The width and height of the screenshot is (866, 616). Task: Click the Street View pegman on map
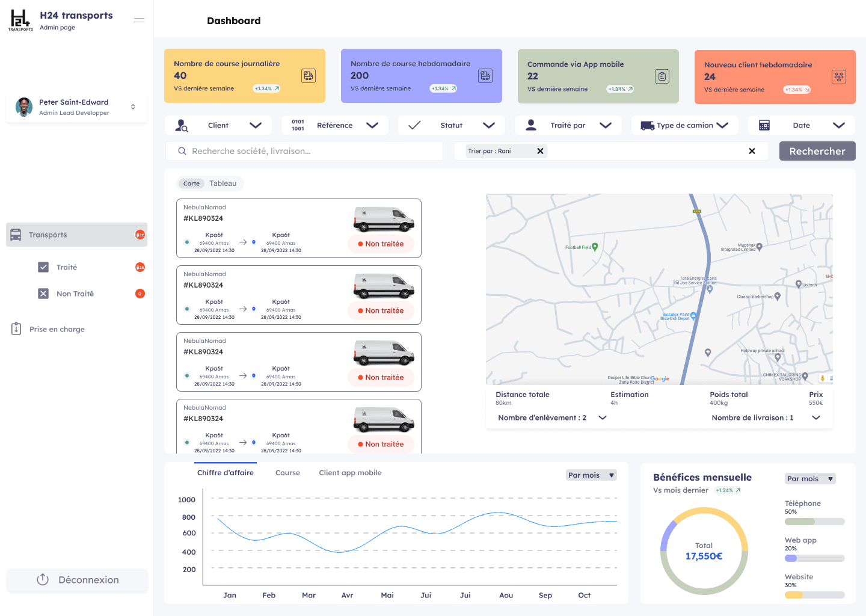tap(822, 378)
